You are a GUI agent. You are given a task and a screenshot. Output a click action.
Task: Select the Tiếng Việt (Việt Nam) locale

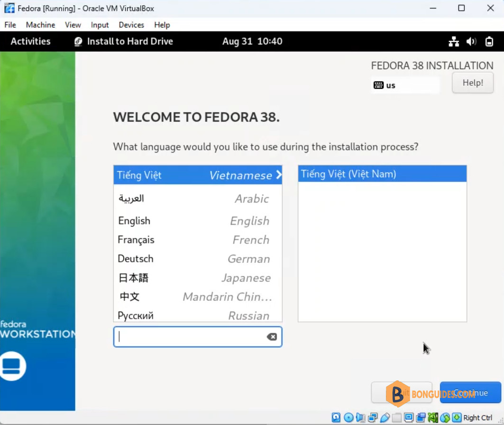(x=382, y=174)
